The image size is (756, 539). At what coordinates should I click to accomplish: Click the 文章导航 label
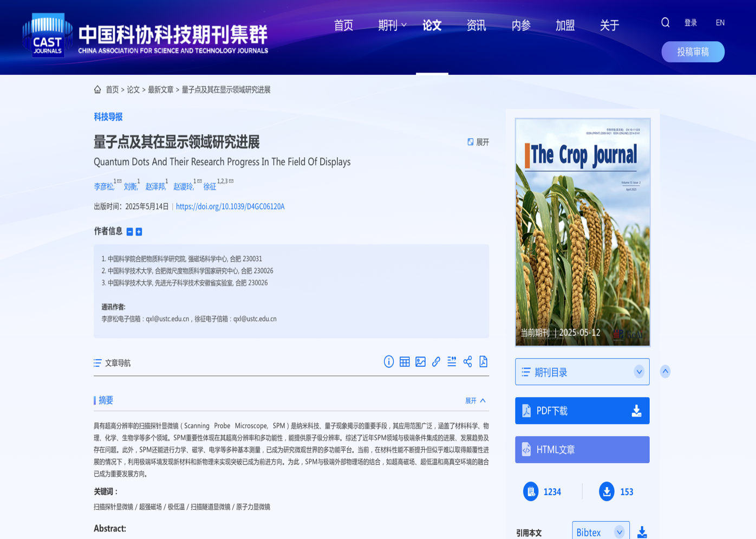point(118,363)
